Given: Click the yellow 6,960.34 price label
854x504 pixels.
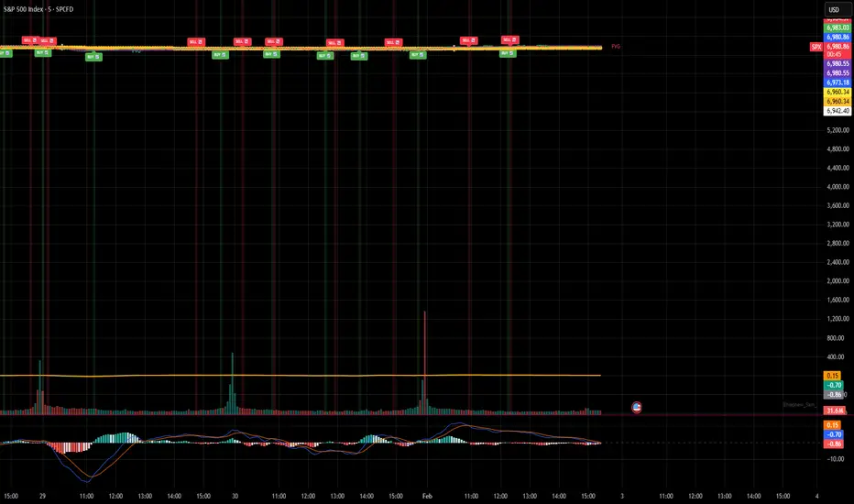Looking at the screenshot, I should click(x=838, y=92).
